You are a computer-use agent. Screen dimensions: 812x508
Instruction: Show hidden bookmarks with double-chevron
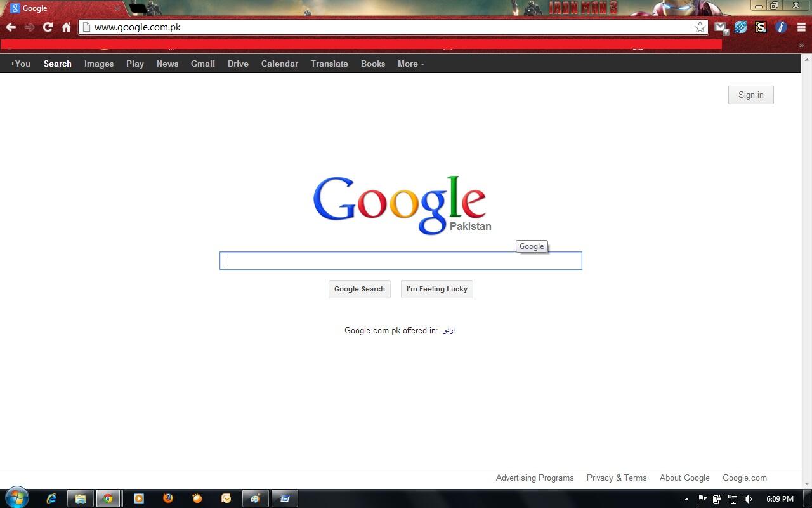point(801,45)
